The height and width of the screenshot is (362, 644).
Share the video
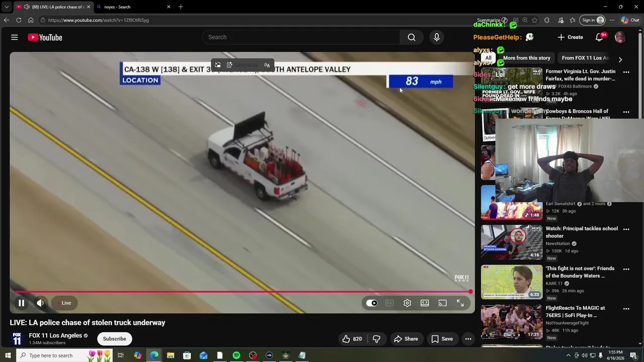click(x=406, y=339)
